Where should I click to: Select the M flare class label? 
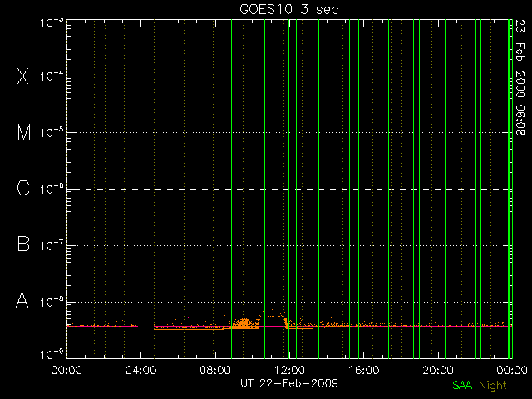pyautogui.click(x=24, y=132)
